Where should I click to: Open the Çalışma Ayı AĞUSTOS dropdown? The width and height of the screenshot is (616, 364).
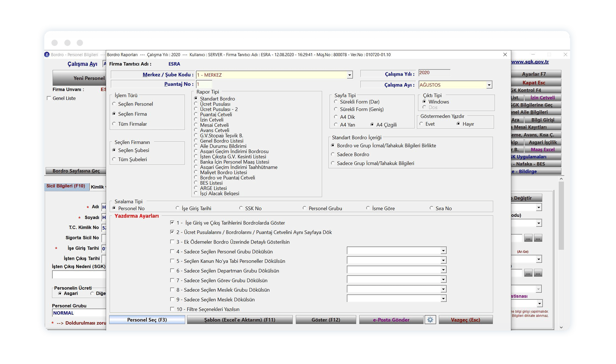[489, 85]
